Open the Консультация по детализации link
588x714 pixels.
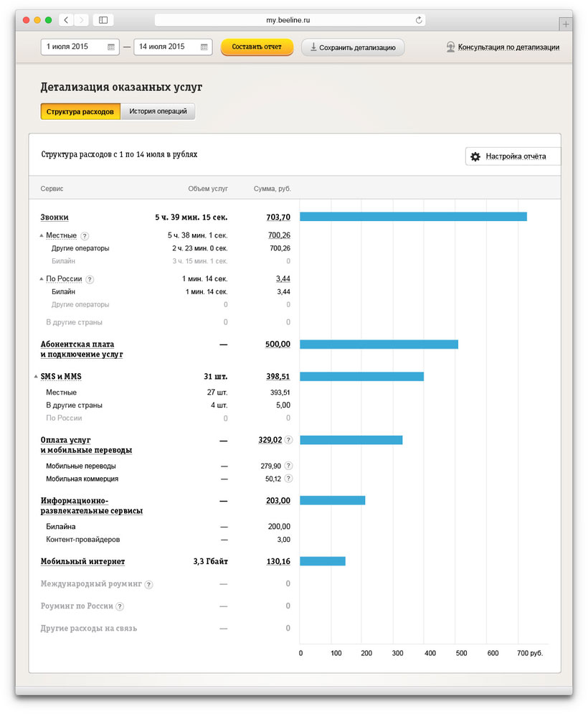pyautogui.click(x=508, y=47)
